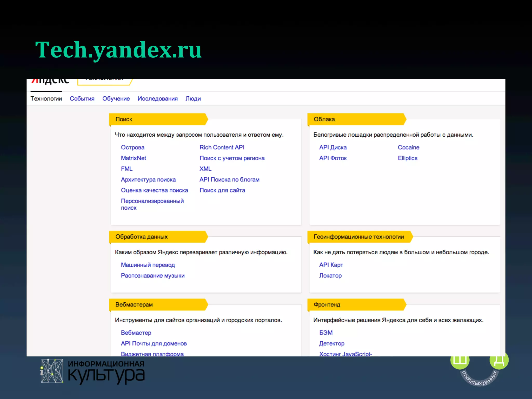Click API Почты для доменов link
Screen dimensions: 532x399
[x=154, y=343]
